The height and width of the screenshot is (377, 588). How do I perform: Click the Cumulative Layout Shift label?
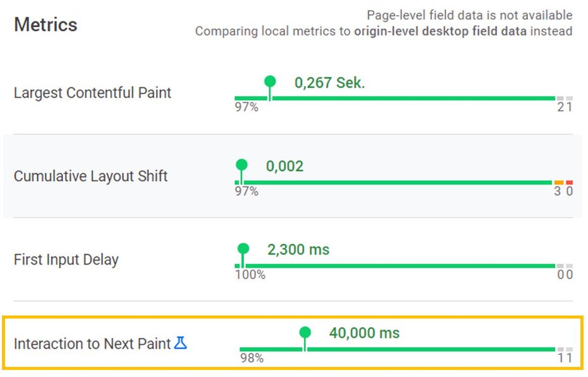90,176
